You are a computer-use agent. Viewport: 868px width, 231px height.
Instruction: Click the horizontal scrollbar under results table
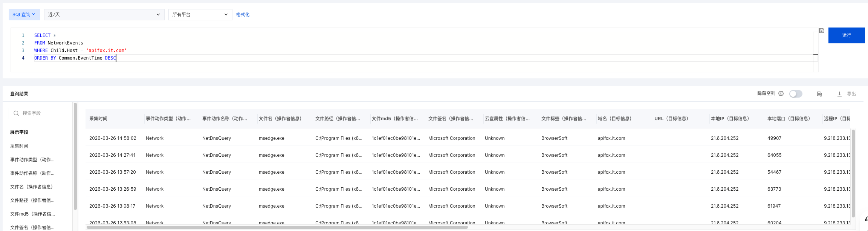pyautogui.click(x=277, y=227)
